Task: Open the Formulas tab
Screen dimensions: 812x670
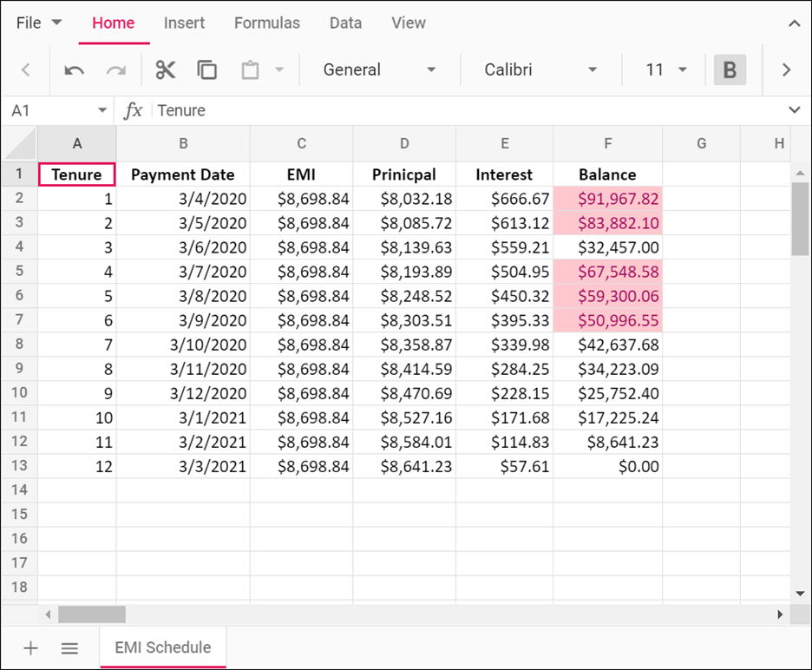Action: [x=267, y=23]
